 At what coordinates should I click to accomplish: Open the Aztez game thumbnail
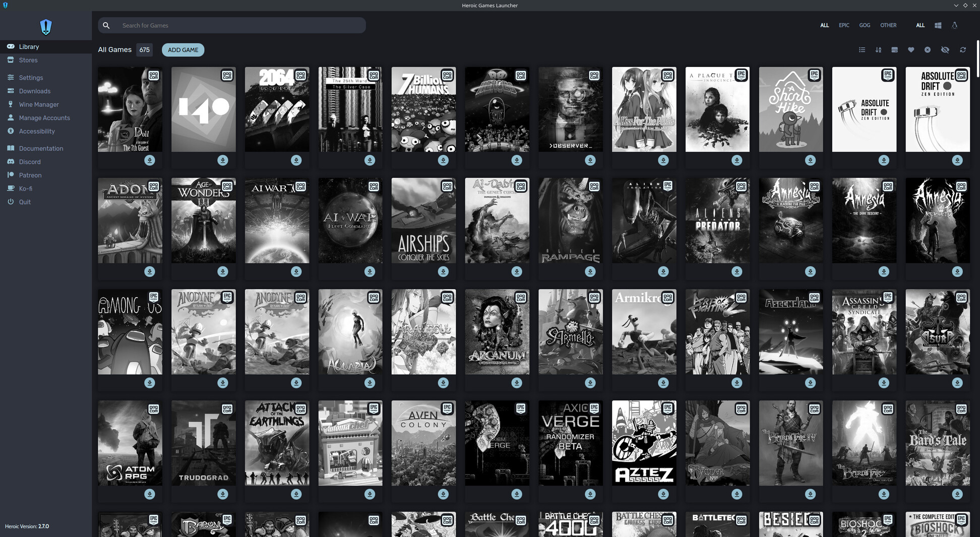click(644, 443)
